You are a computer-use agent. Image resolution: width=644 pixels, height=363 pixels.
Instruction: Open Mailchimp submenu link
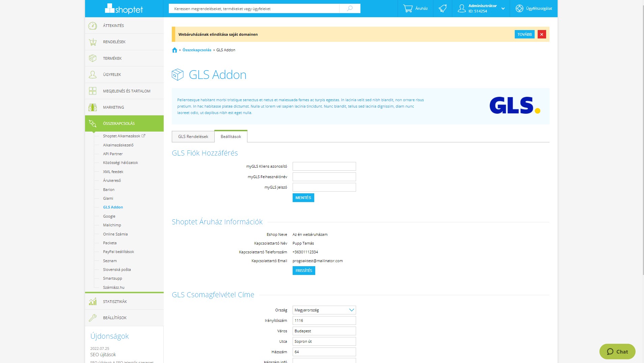[x=112, y=225]
